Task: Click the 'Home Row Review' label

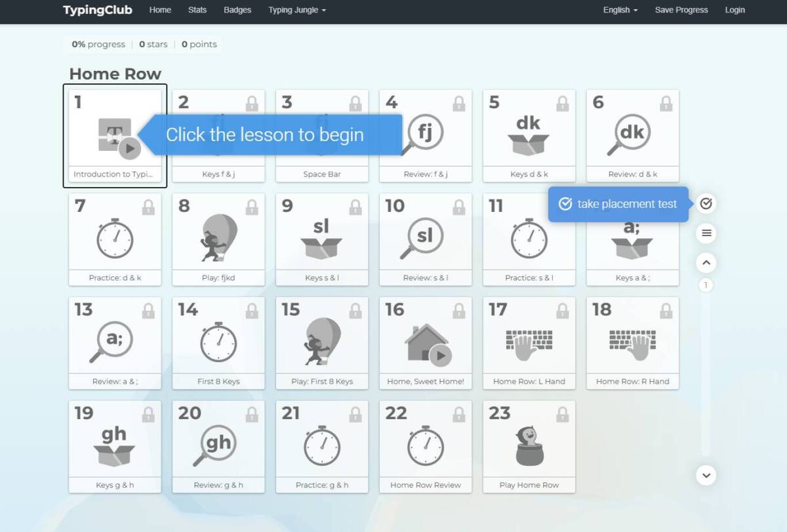Action: (425, 485)
